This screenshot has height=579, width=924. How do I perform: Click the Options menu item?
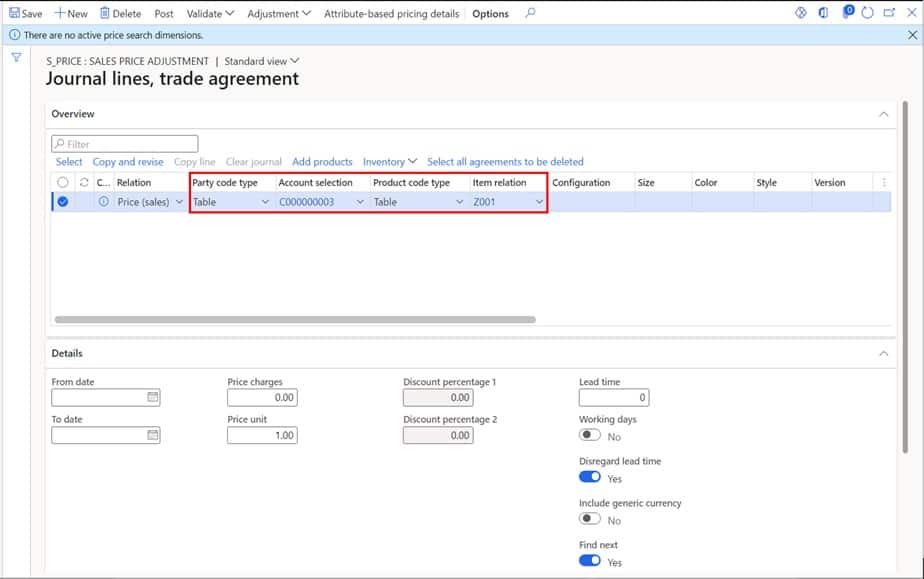point(493,13)
